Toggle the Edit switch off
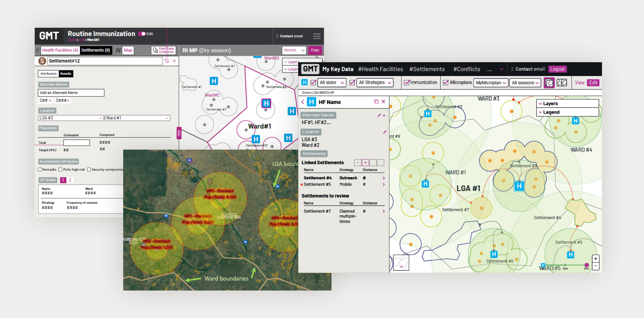The image size is (644, 318). click(x=142, y=34)
